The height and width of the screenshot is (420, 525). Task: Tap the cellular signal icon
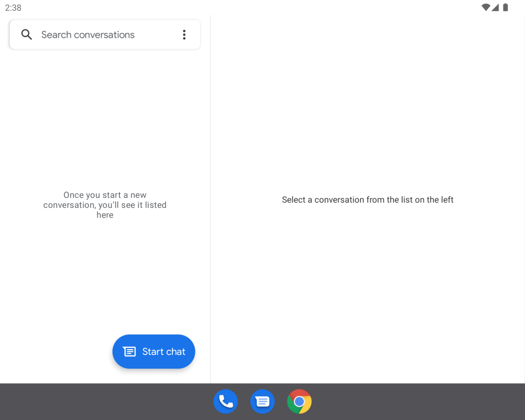tap(495, 7)
